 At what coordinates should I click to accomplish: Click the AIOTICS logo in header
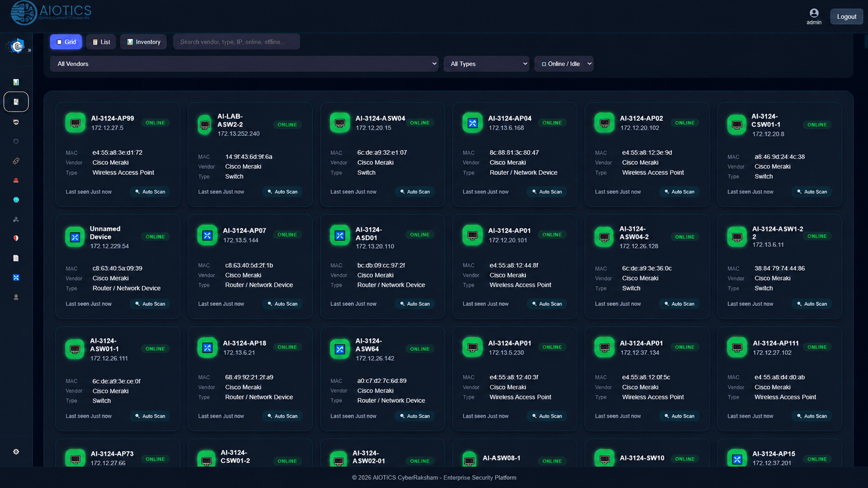click(x=51, y=12)
